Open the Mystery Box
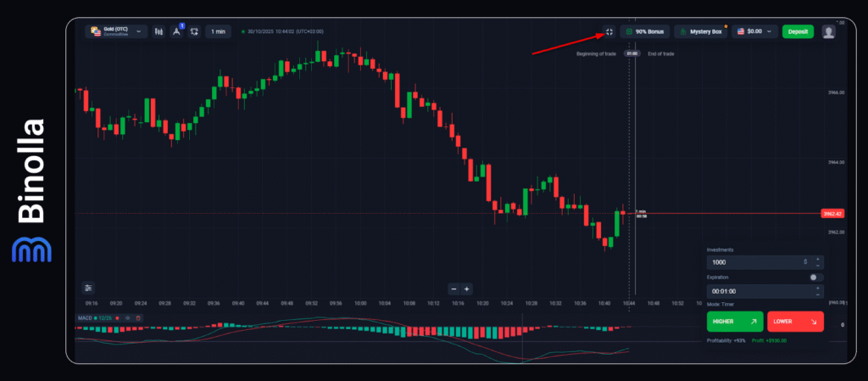This screenshot has width=868, height=381. coord(700,31)
